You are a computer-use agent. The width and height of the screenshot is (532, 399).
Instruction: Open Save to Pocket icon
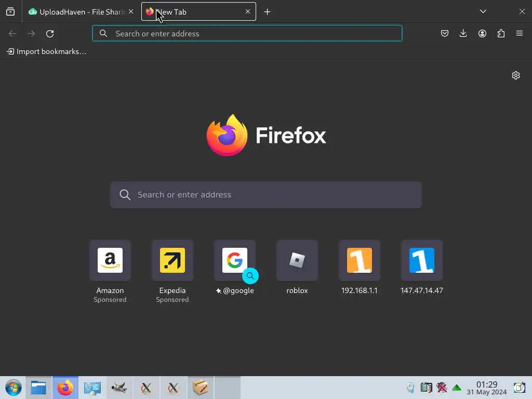tap(445, 33)
